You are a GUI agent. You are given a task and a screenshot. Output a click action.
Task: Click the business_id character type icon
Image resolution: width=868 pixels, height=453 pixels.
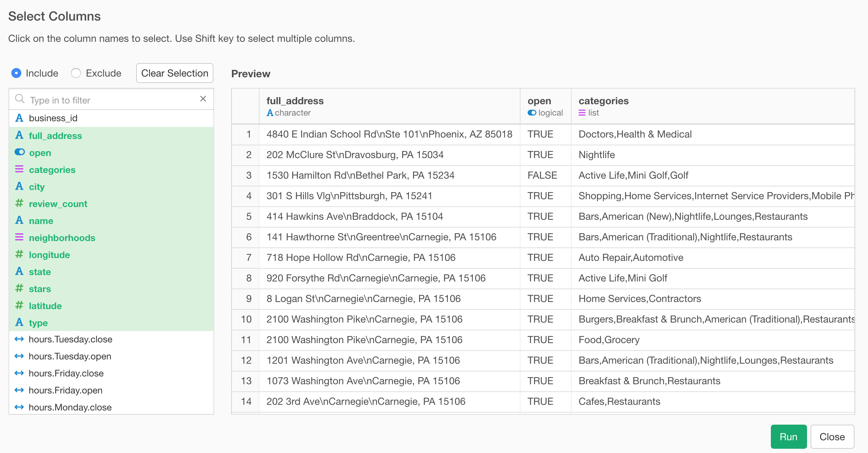pos(19,118)
